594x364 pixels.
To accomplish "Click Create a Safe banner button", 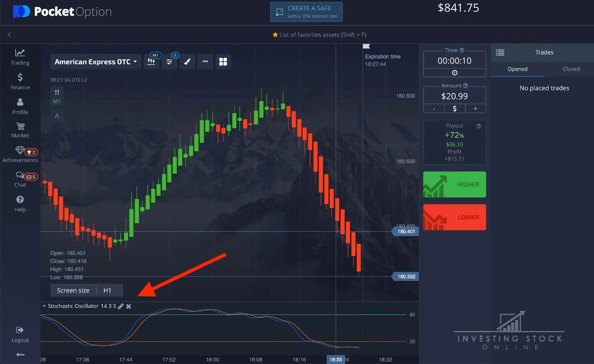I will [x=306, y=12].
